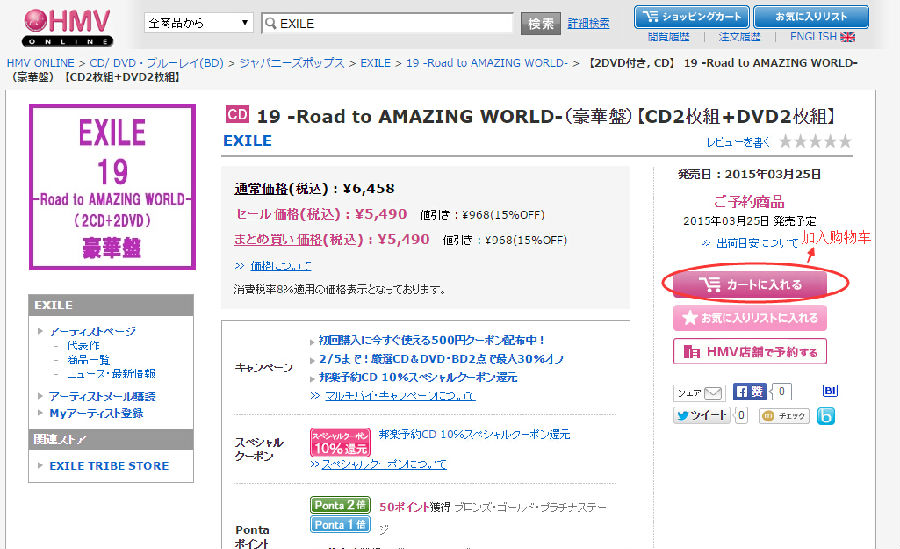This screenshot has height=549, width=900.
Task: Click the ショッピングカート button
Action: pyautogui.click(x=689, y=16)
